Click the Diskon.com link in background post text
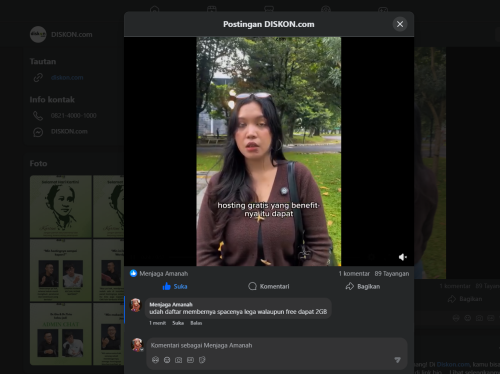 453,365
